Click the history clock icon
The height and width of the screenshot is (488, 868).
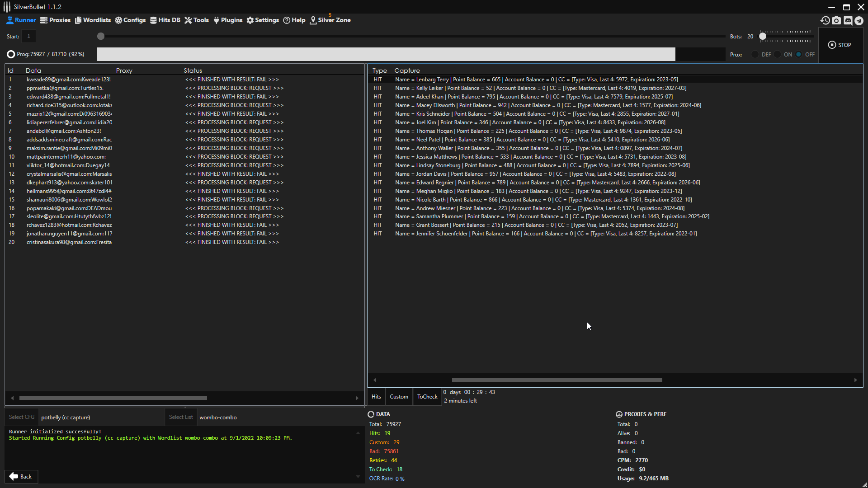pyautogui.click(x=825, y=20)
